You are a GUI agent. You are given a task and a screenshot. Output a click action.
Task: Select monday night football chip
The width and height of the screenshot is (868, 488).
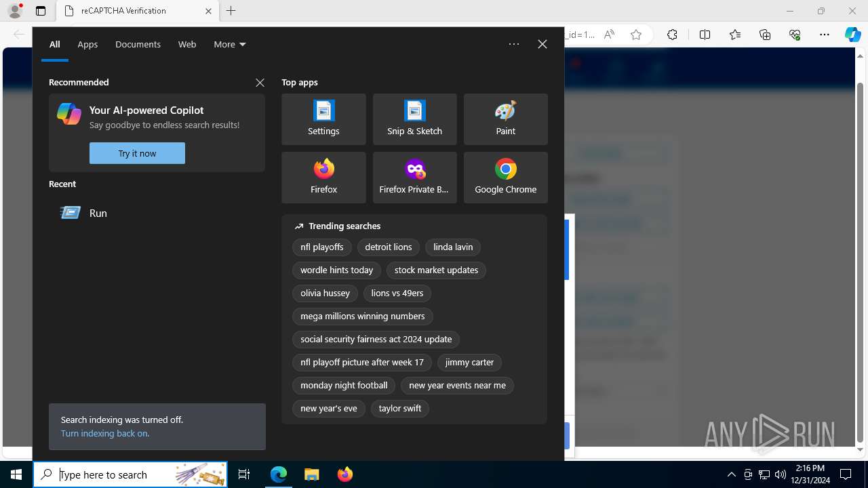coord(344,386)
